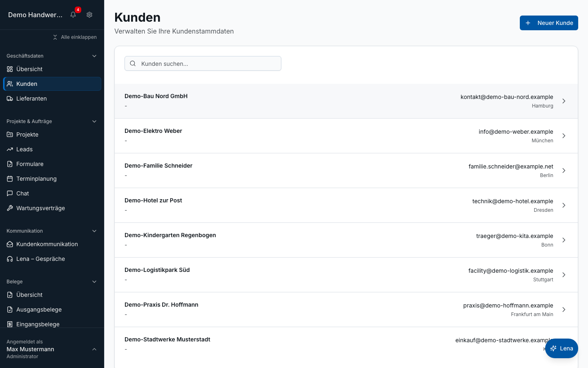Click Alle einklappen
The height and width of the screenshot is (368, 588).
(75, 37)
